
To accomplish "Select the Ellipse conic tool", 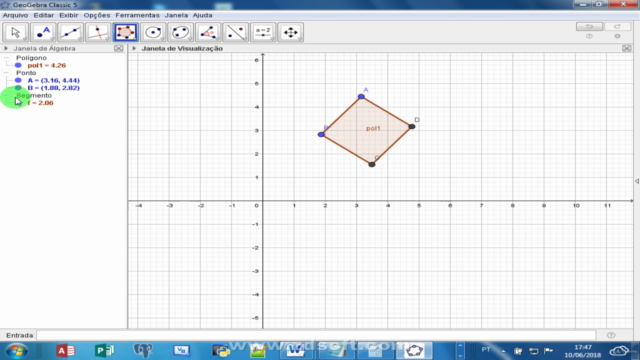I will click(180, 32).
